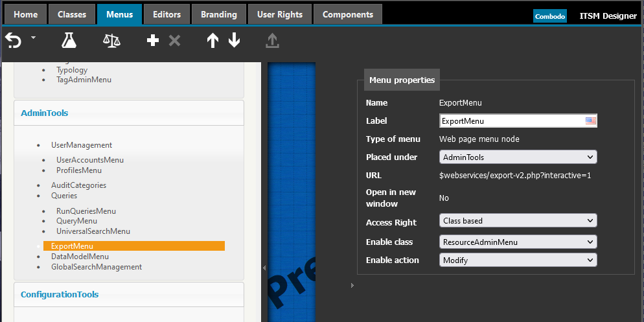Click the localization icon in Label field

590,121
